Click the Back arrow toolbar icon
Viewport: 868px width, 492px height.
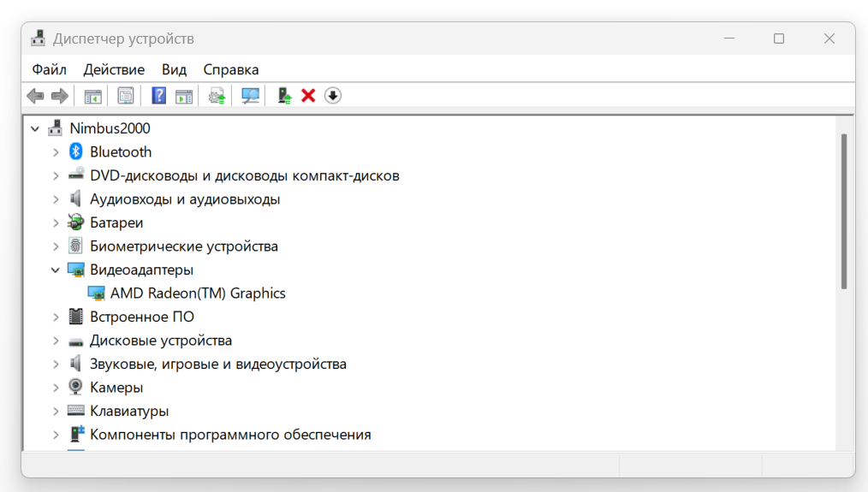(x=35, y=96)
